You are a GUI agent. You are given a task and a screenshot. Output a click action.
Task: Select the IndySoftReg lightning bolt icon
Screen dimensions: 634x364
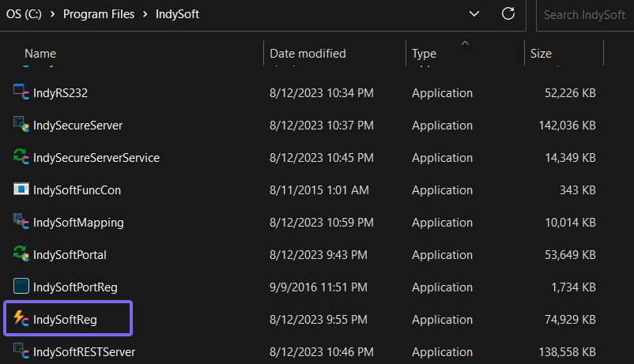point(21,319)
